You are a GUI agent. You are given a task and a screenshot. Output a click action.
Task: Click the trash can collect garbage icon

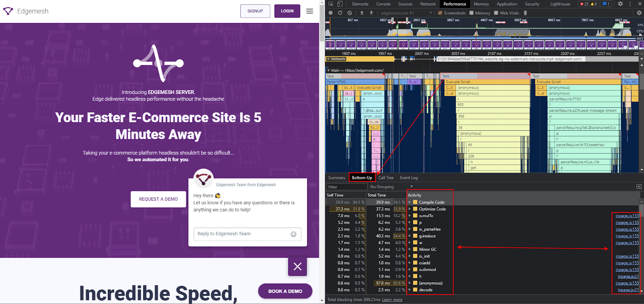point(525,13)
